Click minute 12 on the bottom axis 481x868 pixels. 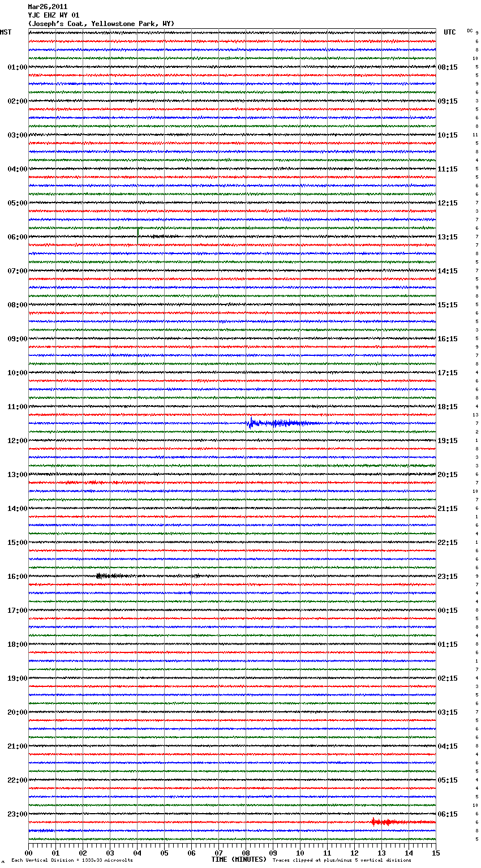tap(354, 853)
